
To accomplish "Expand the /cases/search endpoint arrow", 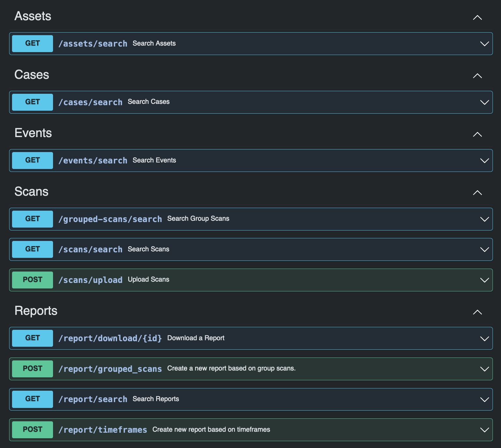I will click(x=484, y=102).
